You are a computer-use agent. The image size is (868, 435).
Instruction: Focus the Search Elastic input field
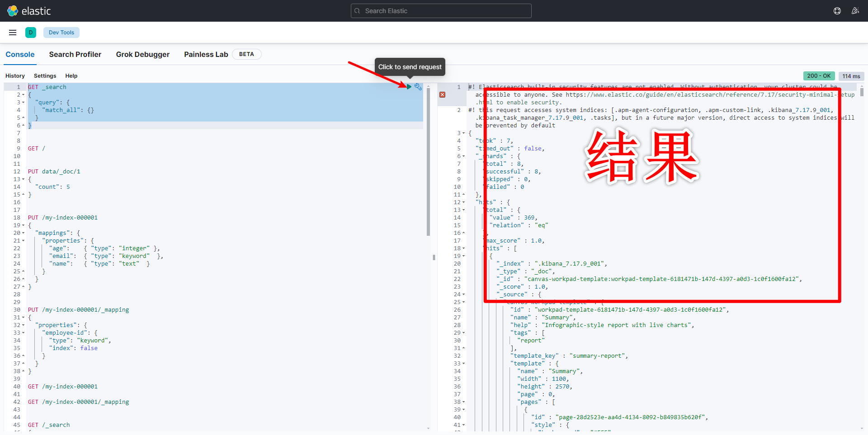coord(441,11)
